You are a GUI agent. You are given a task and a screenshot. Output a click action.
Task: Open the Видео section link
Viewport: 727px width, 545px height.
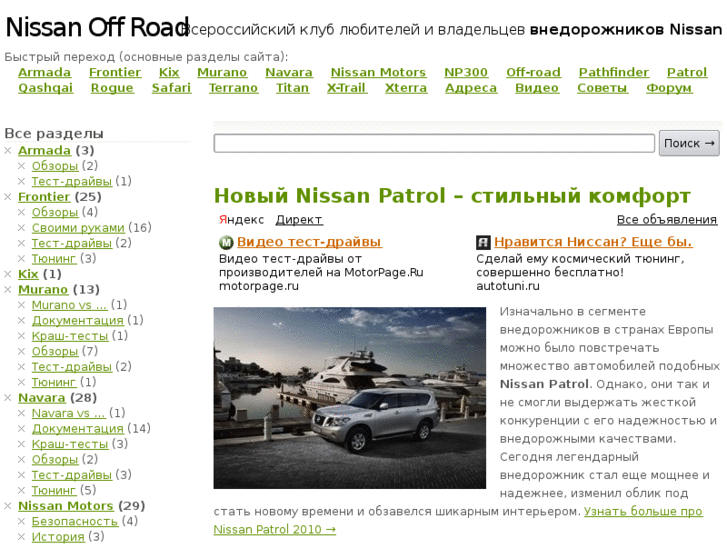[x=537, y=88]
